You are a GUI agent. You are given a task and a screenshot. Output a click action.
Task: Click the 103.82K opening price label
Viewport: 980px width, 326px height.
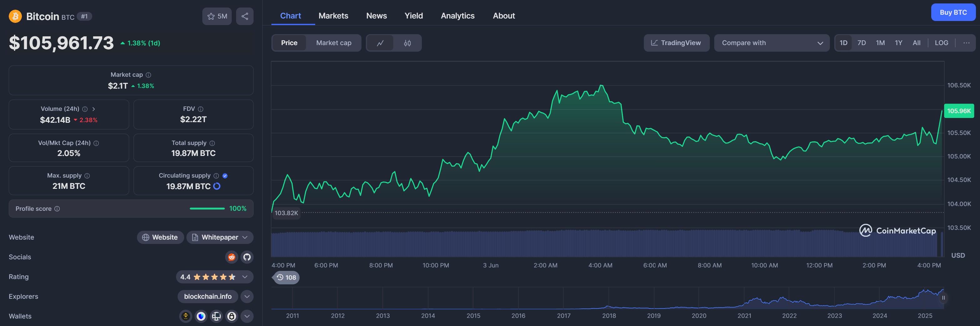[286, 213]
